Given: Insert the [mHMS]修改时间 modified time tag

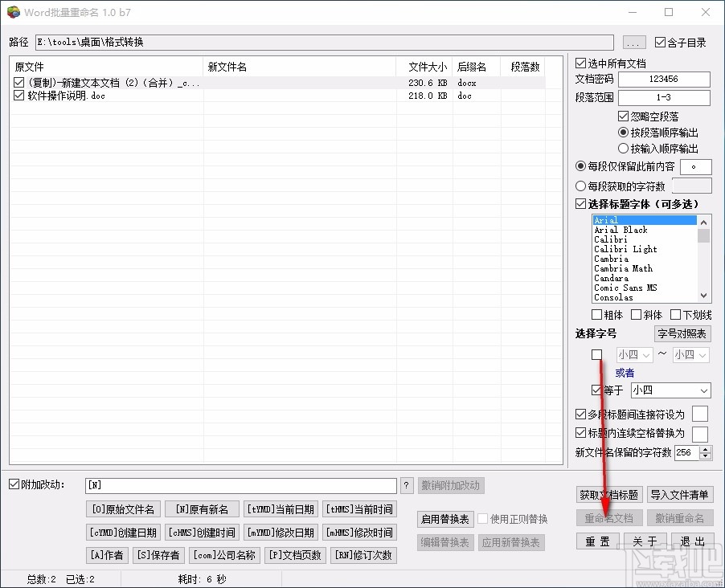Looking at the screenshot, I should click(358, 532).
